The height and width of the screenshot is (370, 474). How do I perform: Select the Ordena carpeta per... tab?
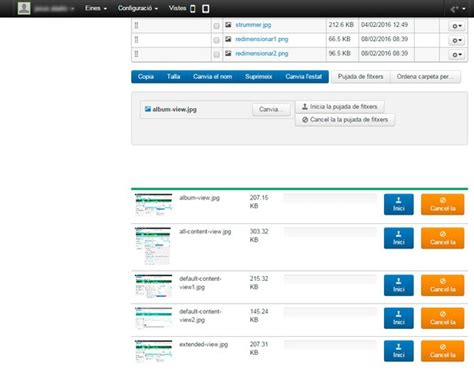[x=425, y=77]
